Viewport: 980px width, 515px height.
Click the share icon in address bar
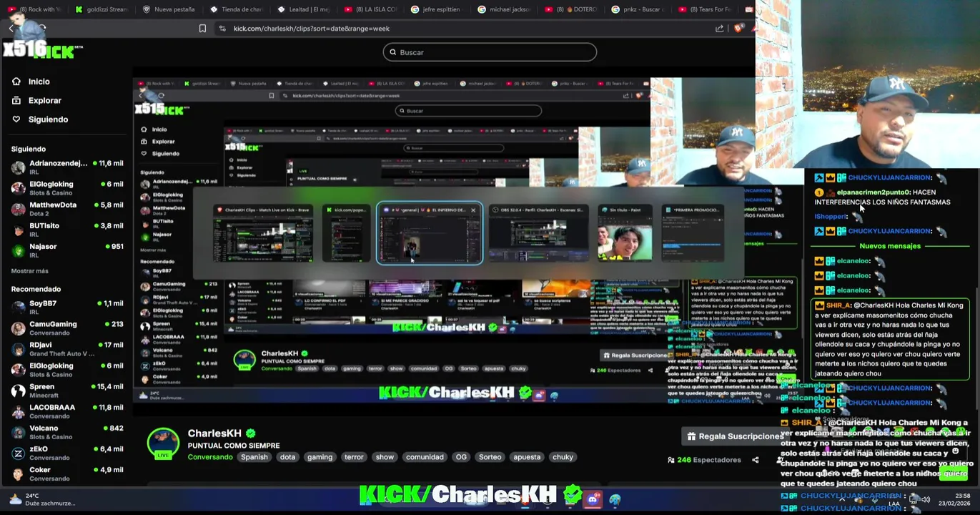point(719,29)
